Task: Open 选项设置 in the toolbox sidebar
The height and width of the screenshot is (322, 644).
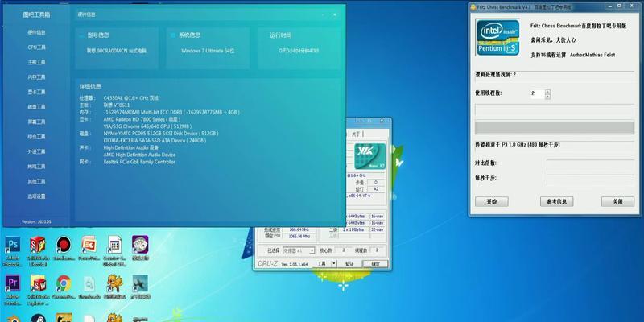Action: coord(36,196)
